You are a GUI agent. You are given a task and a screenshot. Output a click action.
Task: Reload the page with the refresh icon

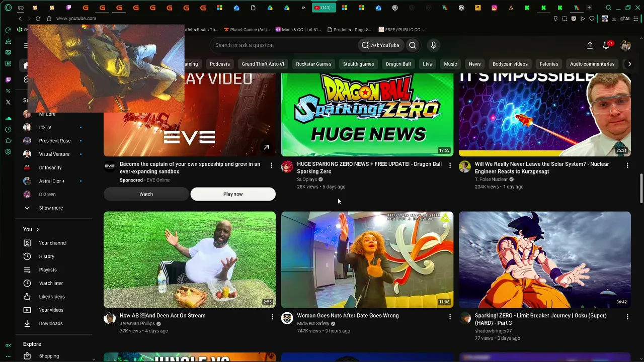coord(38,19)
